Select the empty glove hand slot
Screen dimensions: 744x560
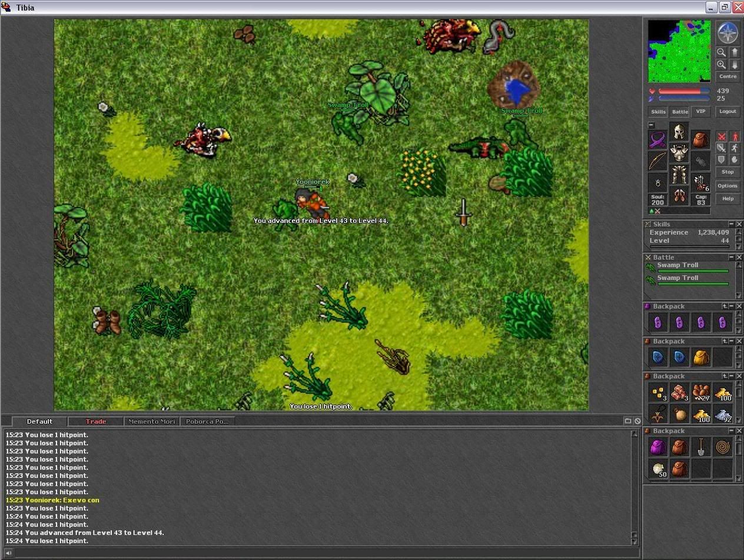700,161
